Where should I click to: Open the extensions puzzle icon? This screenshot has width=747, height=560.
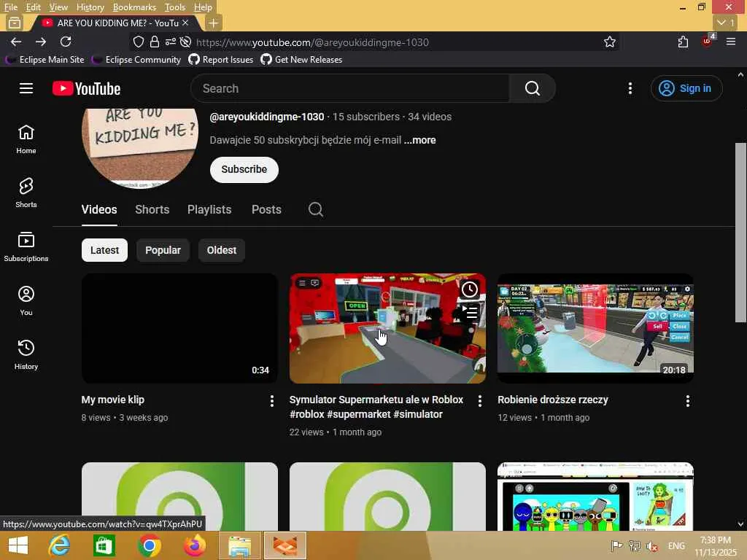683,42
